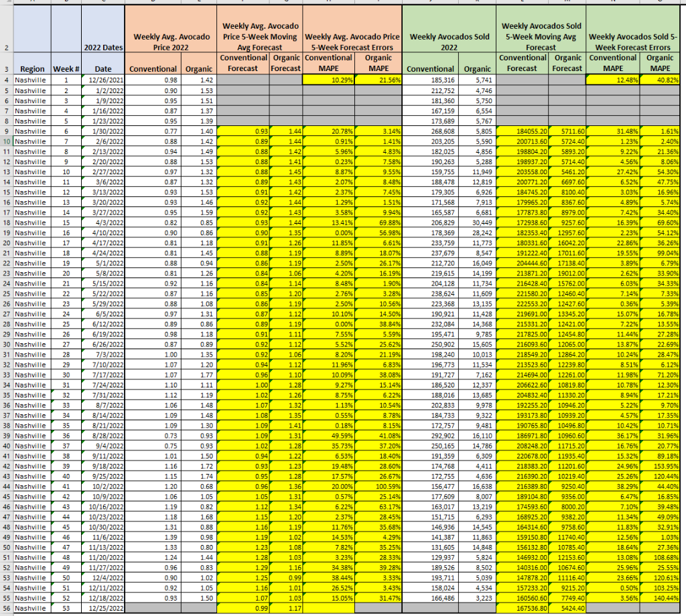Click the organic MAPE value 140.44%
This screenshot has width=686, height=616.
tap(660, 598)
